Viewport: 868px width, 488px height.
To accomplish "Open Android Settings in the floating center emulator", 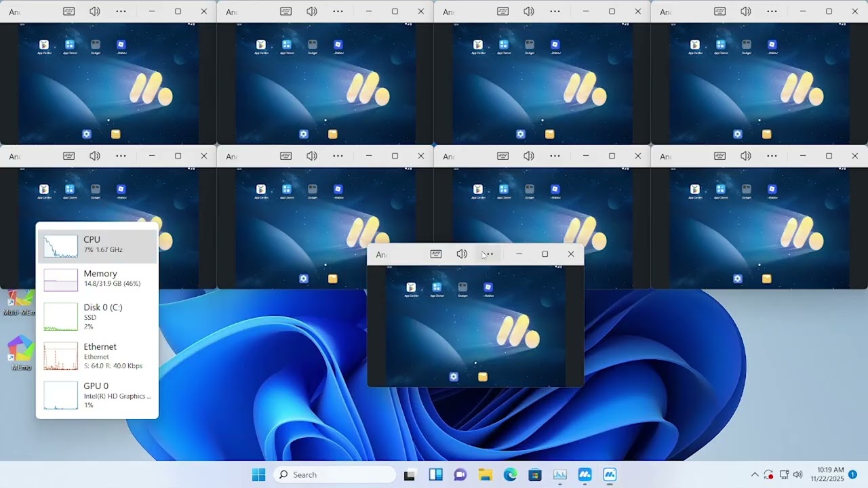I will pos(454,377).
